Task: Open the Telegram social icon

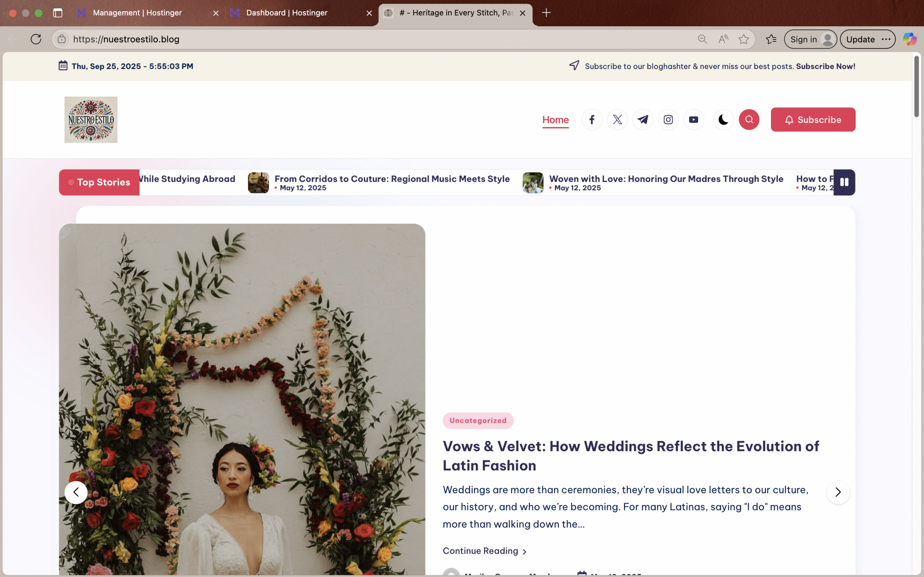Action: [x=642, y=120]
